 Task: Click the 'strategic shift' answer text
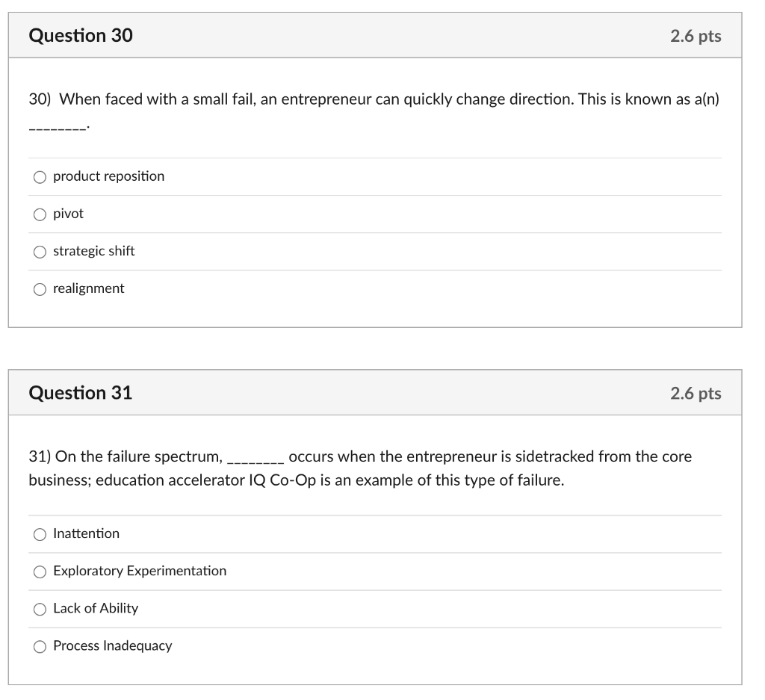coord(93,251)
